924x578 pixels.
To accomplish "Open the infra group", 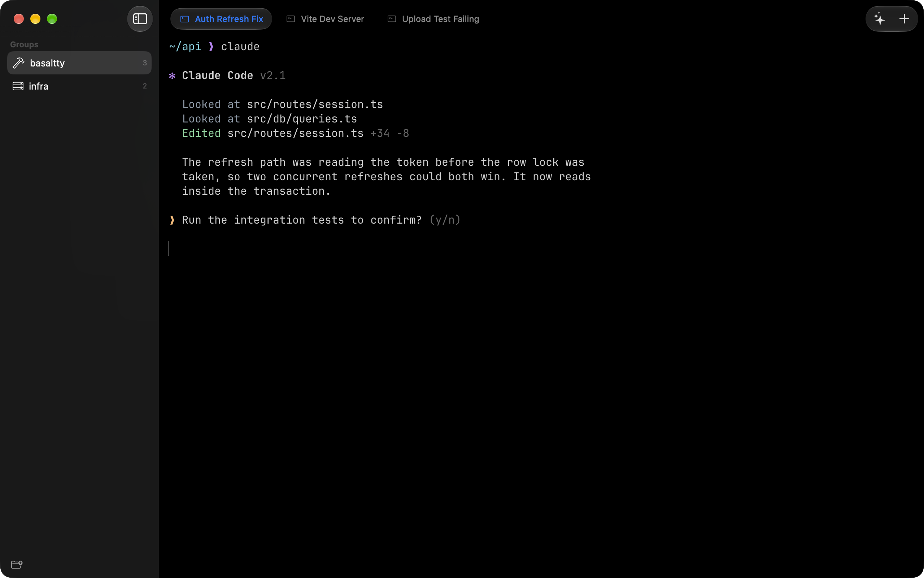I will [79, 86].
